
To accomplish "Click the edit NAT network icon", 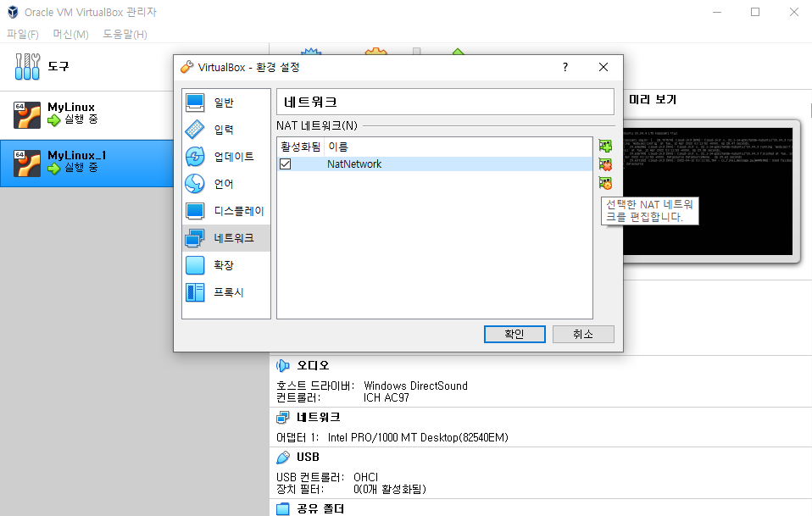I will [605, 183].
